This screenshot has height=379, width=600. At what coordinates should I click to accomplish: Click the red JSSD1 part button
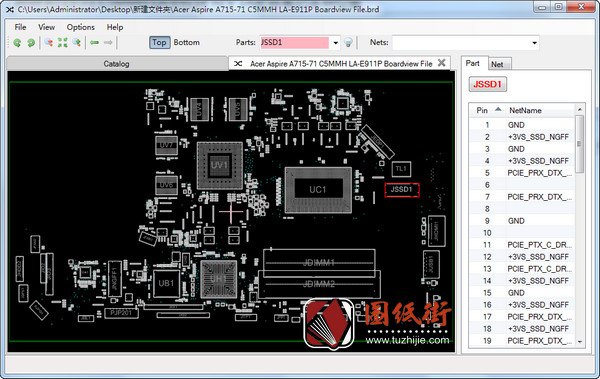click(487, 84)
